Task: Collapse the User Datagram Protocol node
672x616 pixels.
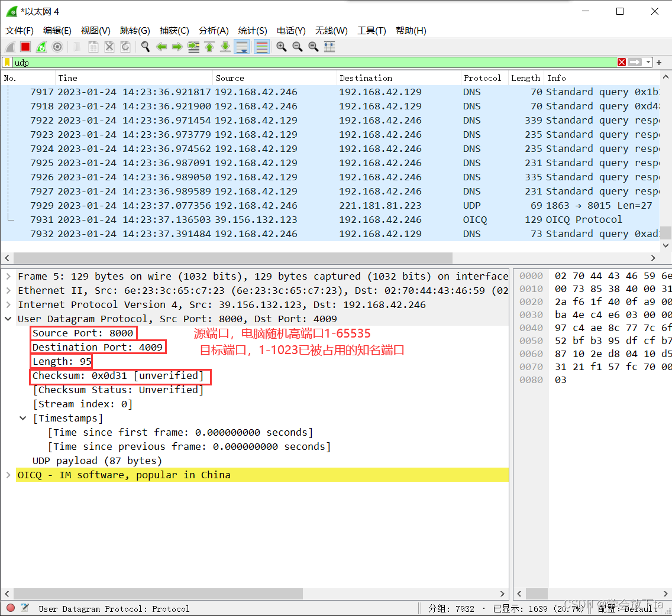Action: [x=8, y=319]
